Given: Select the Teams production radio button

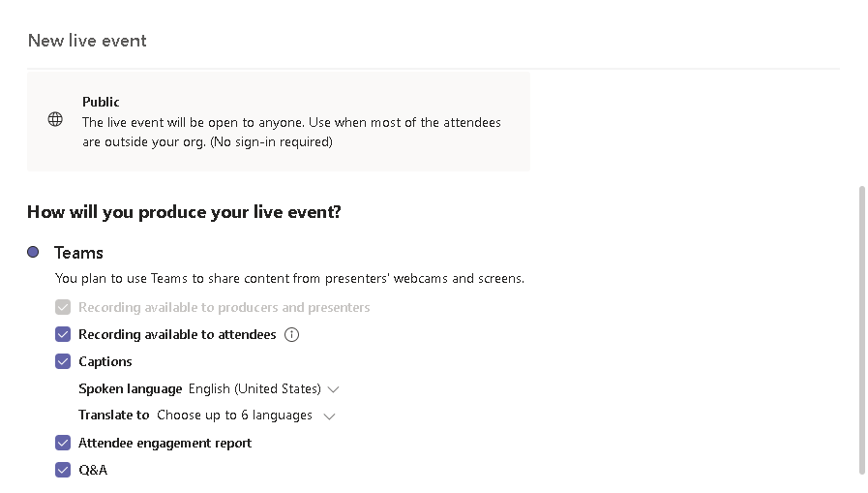Looking at the screenshot, I should pos(33,252).
